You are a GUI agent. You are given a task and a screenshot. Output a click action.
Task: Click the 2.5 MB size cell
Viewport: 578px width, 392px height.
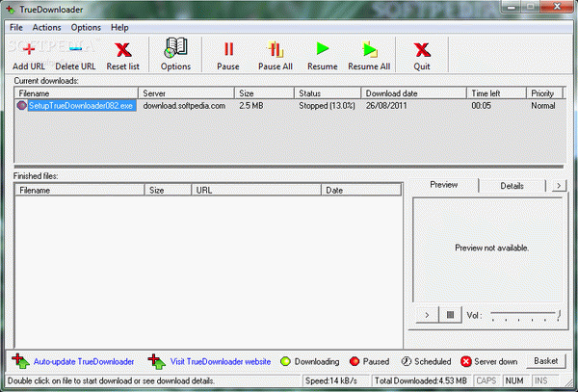(251, 106)
